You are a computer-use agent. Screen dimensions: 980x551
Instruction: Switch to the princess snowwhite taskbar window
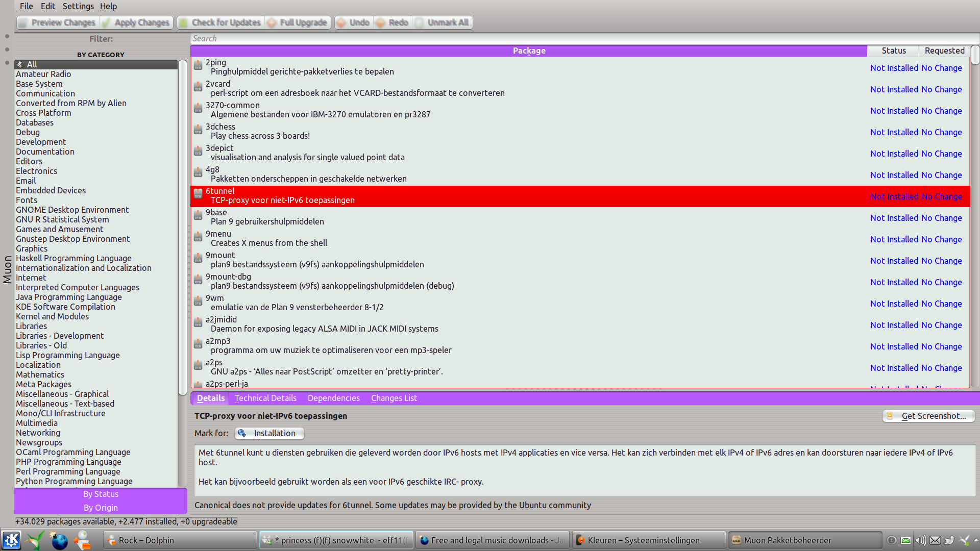coord(336,540)
